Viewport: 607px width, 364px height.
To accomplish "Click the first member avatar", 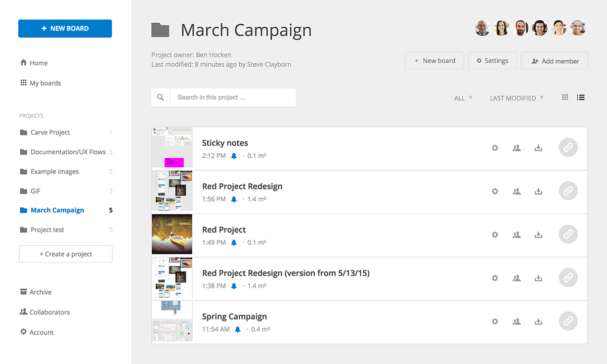I will click(x=483, y=28).
